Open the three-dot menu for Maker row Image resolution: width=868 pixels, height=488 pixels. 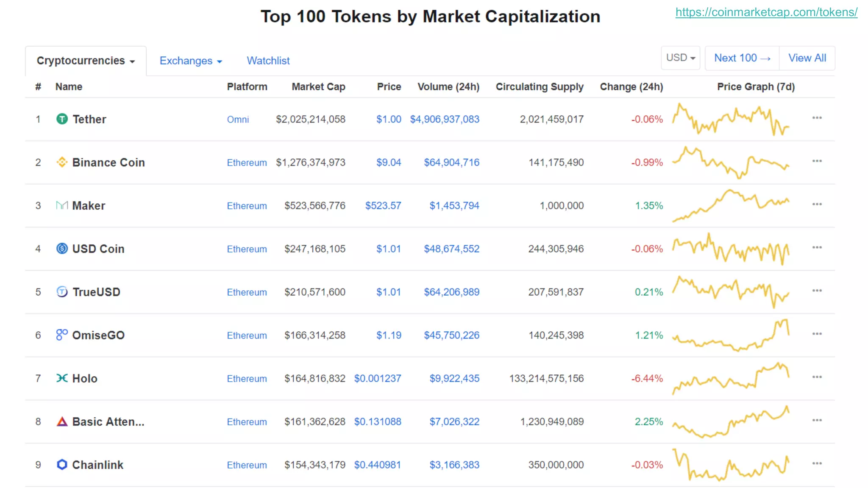817,204
